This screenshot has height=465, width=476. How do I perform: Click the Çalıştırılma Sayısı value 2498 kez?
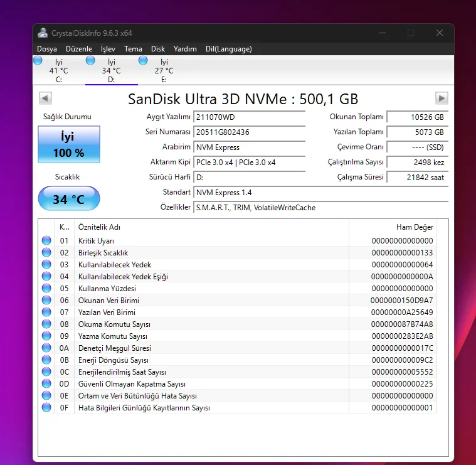[418, 162]
